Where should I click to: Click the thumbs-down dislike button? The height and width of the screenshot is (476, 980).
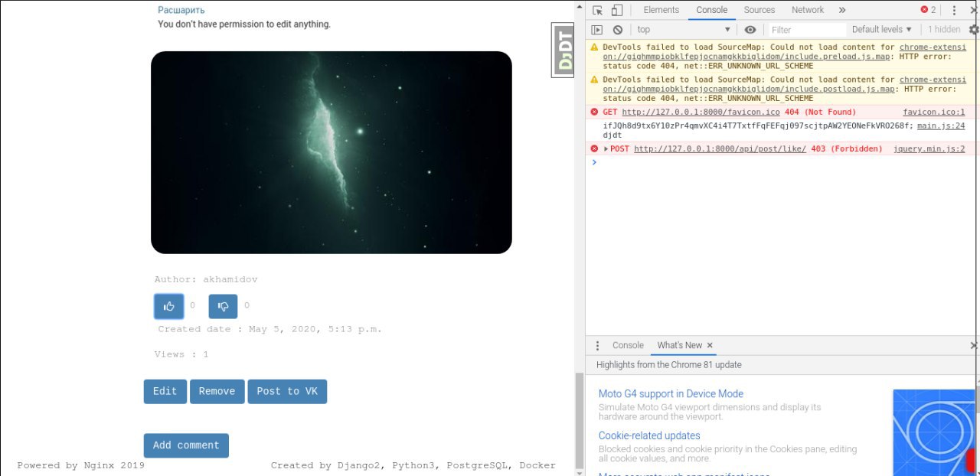click(224, 306)
